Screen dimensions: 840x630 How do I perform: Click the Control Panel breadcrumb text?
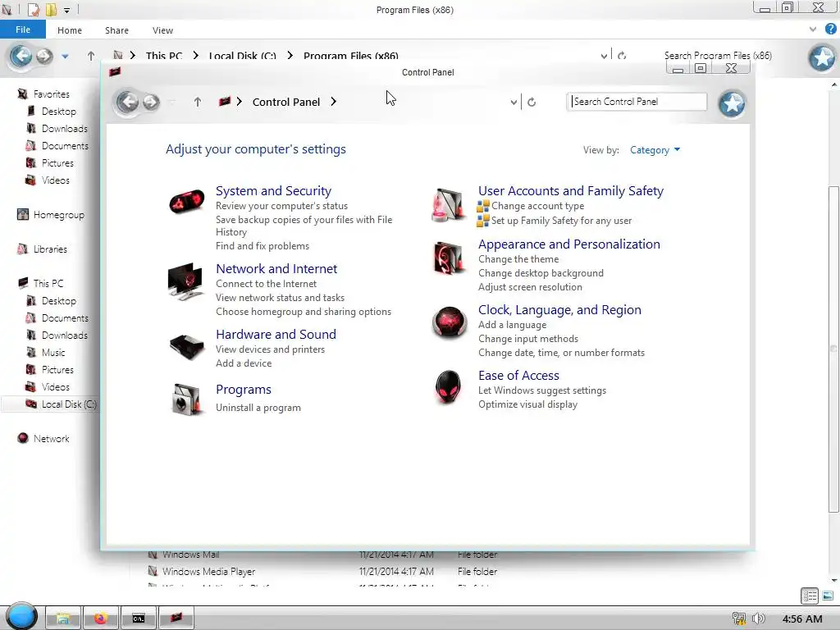[286, 102]
